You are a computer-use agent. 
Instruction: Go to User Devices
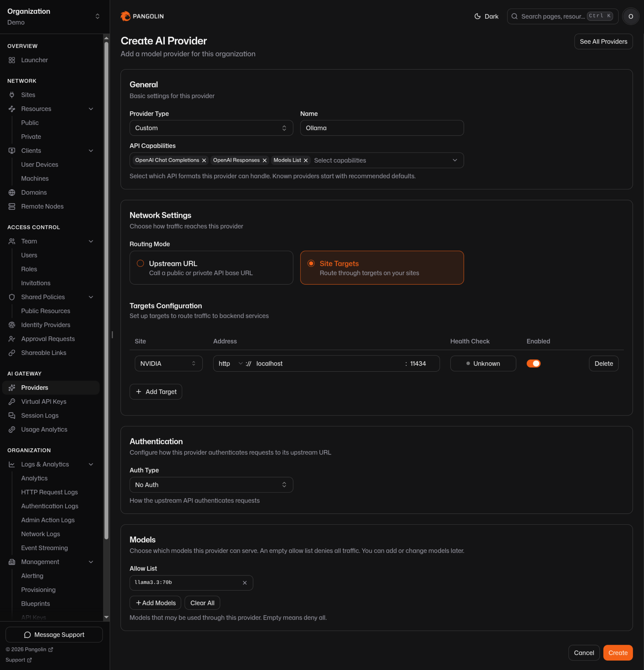[40, 165]
